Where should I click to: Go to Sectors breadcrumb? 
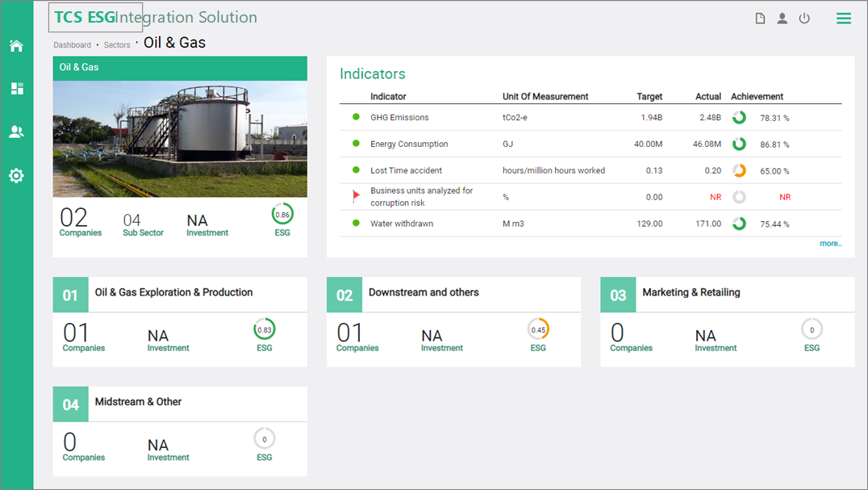pos(117,45)
